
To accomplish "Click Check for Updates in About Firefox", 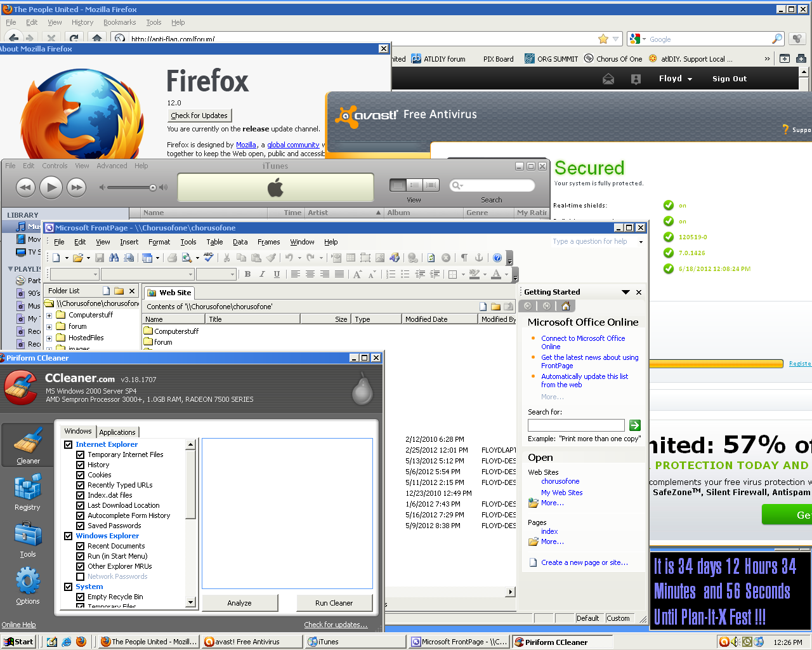I will (199, 116).
